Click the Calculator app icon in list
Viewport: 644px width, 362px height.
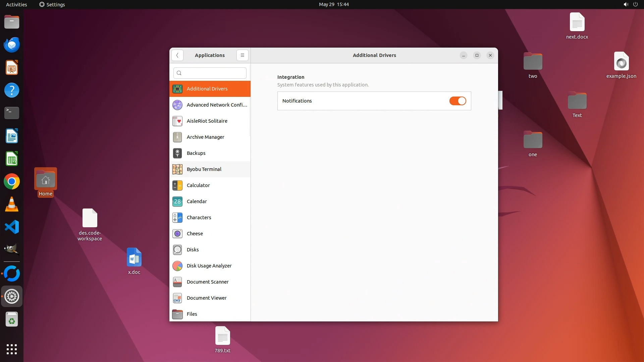[177, 185]
